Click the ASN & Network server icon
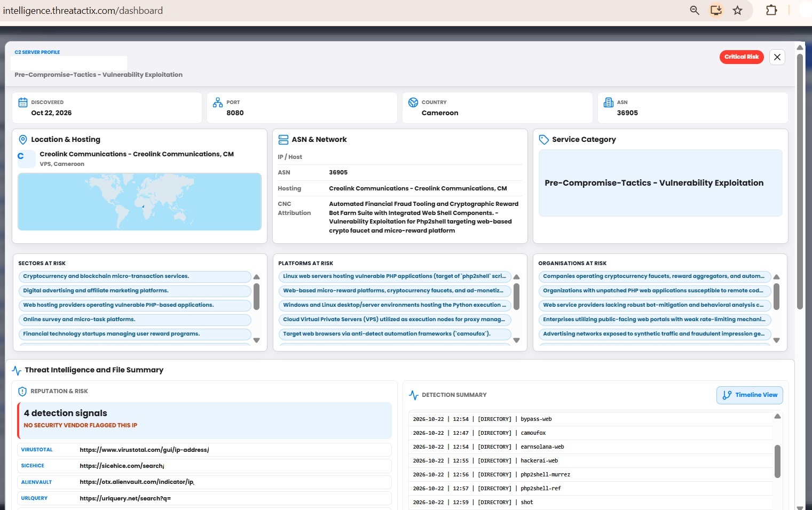The image size is (812, 510). (x=283, y=140)
